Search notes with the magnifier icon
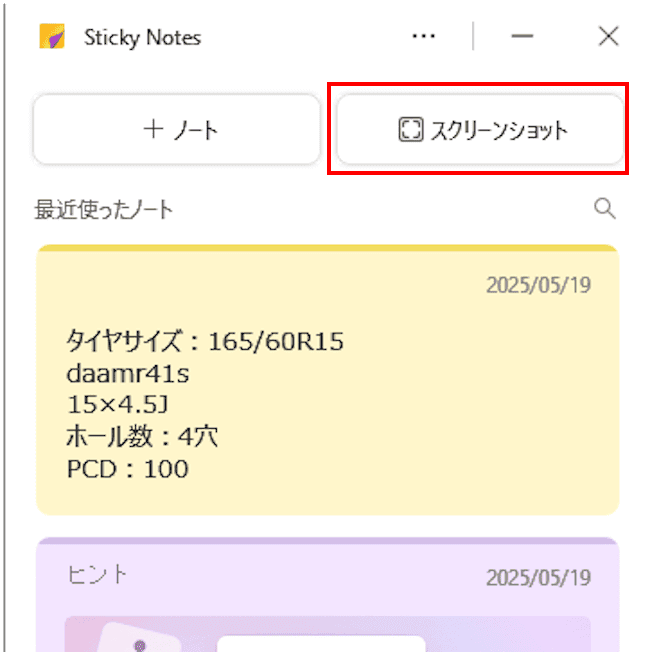 click(605, 208)
